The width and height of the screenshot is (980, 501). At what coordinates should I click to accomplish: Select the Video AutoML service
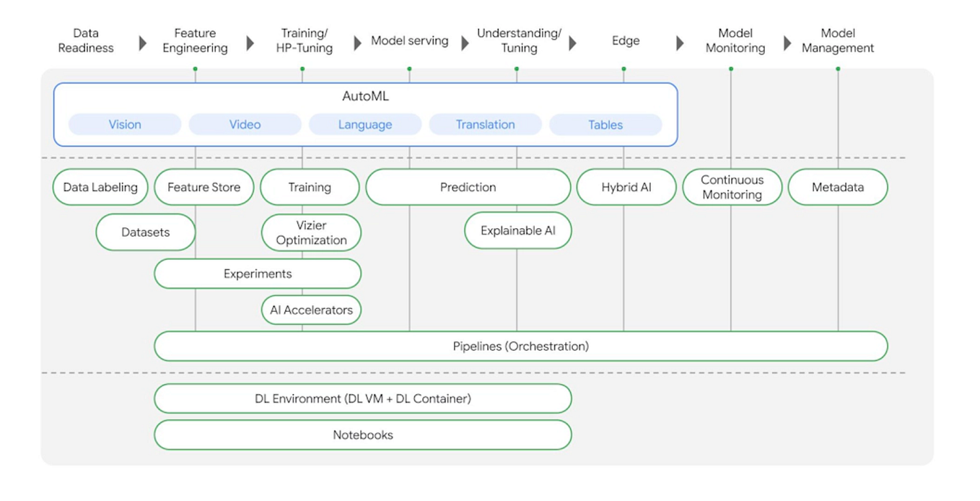point(245,124)
